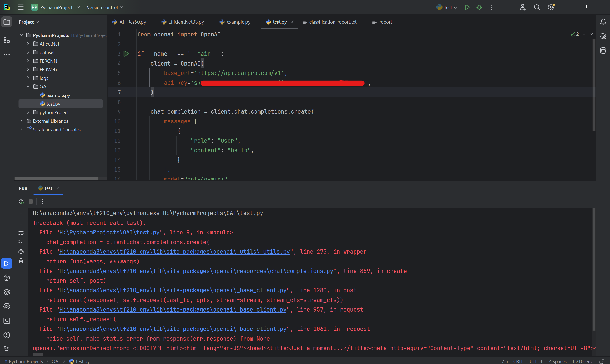Expand the AffectNet folder

[28, 44]
